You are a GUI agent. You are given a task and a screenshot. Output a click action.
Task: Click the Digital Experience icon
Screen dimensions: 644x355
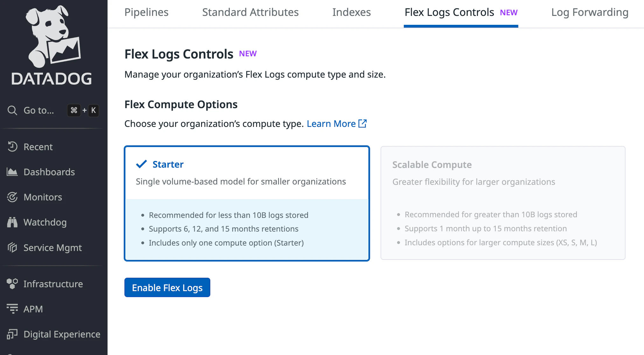pos(12,334)
